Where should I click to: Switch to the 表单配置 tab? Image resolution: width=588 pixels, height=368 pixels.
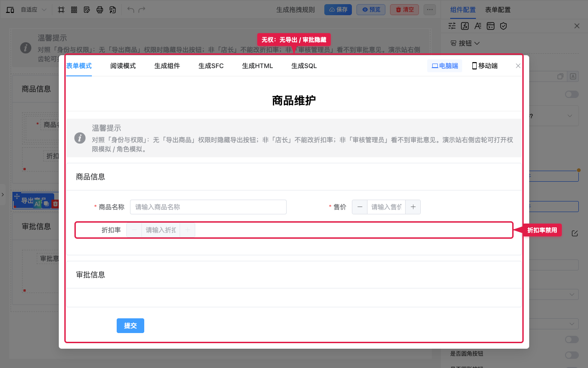498,10
